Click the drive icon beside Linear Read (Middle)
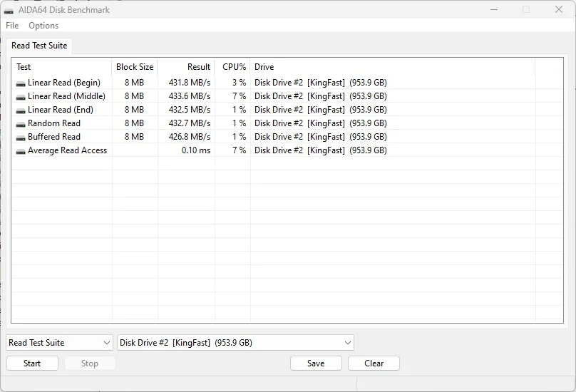Image resolution: width=576 pixels, height=392 pixels. pos(21,97)
